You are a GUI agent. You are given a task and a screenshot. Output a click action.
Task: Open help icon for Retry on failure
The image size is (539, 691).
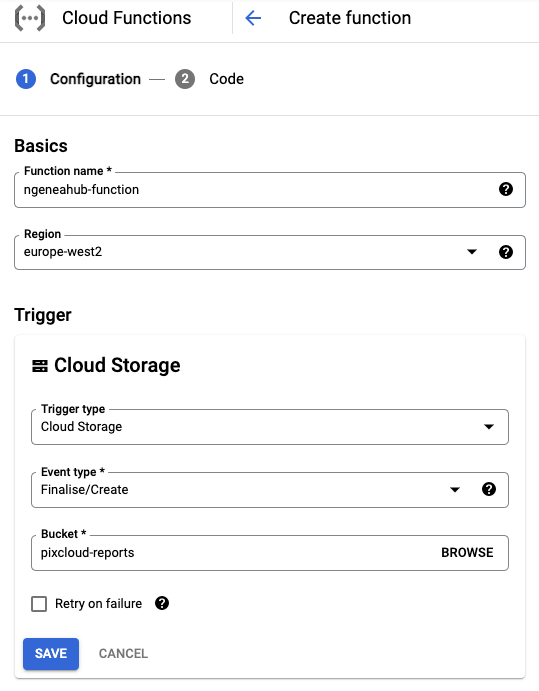(162, 603)
